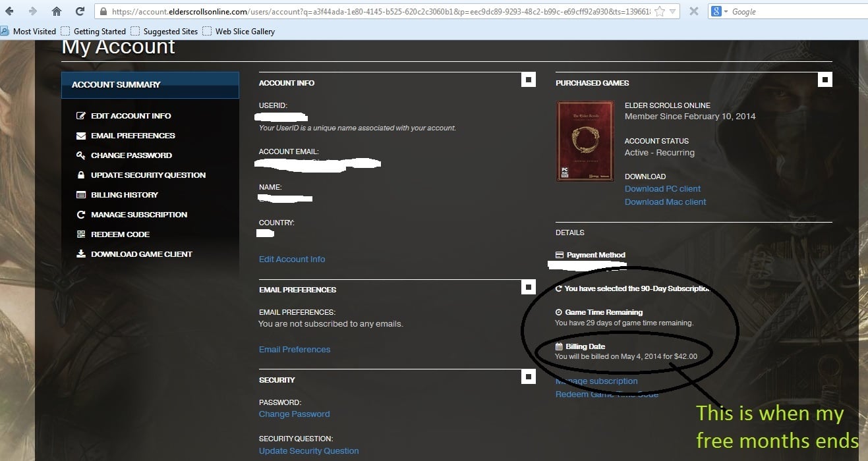Follow the Change Password link
This screenshot has width=868, height=461.
point(294,414)
